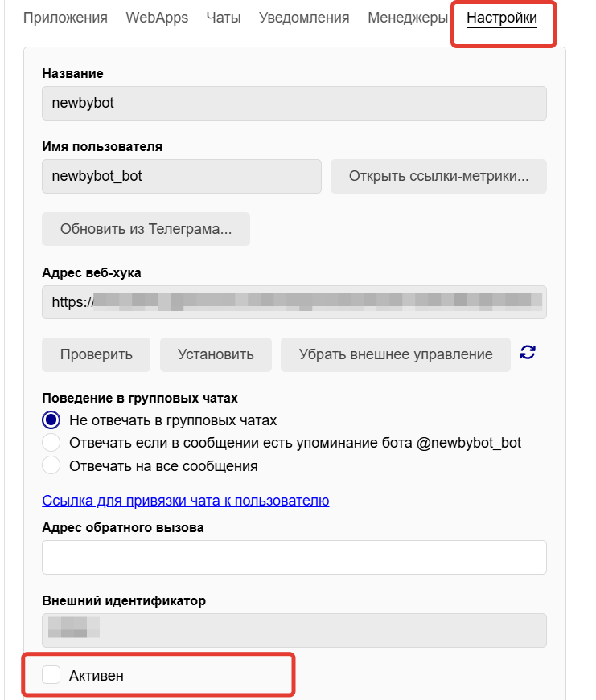Click the refresh webhook icon
This screenshot has width=596, height=700.
point(528,354)
